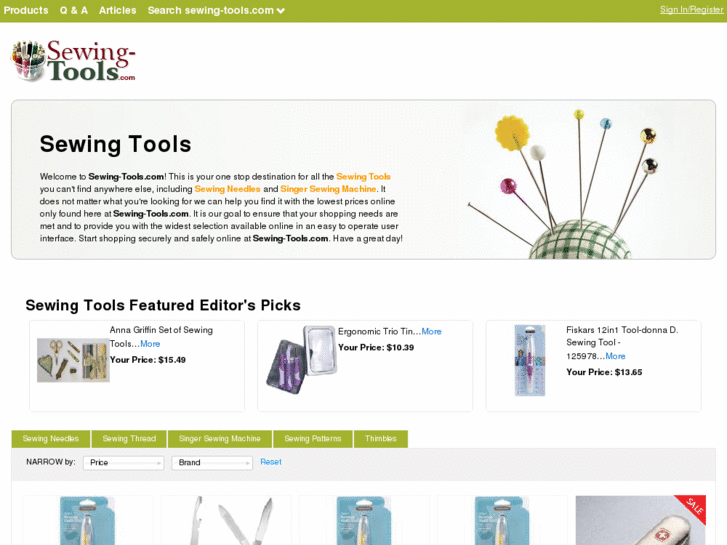The height and width of the screenshot is (545, 727).
Task: Click the Sewing-Tools.com logo
Action: 73,61
